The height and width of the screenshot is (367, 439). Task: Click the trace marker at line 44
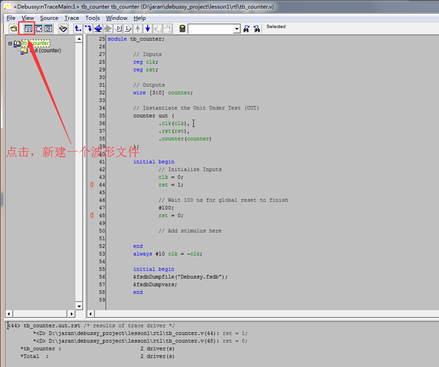(92, 185)
